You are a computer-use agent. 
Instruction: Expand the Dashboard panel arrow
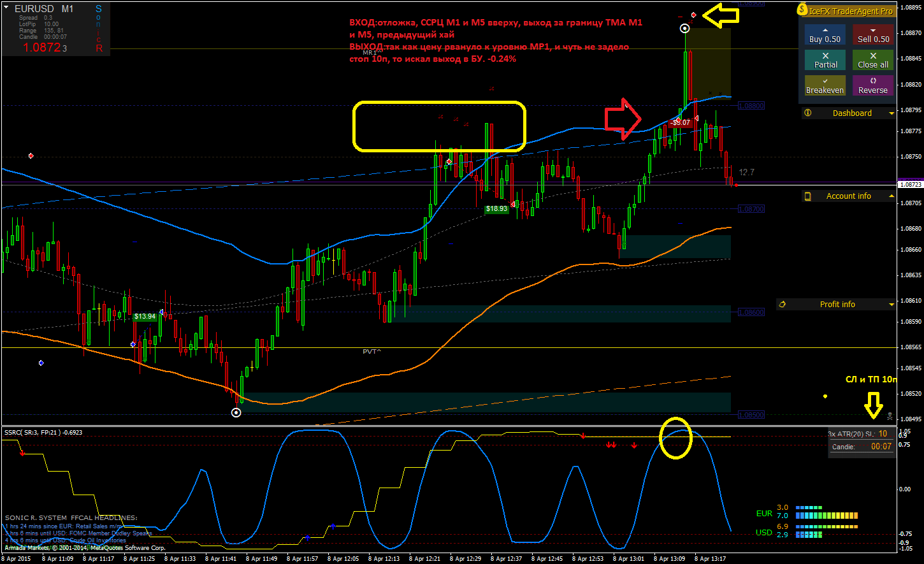[x=892, y=113]
